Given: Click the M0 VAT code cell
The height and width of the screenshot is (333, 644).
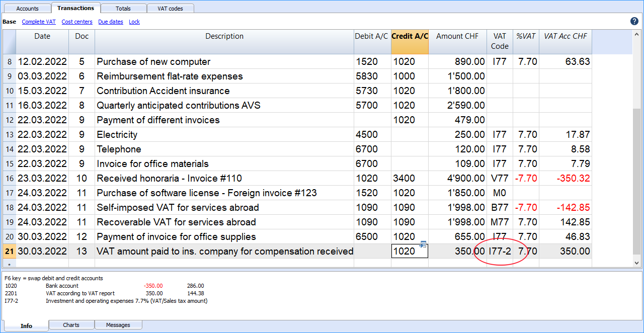Looking at the screenshot, I should click(x=500, y=193).
